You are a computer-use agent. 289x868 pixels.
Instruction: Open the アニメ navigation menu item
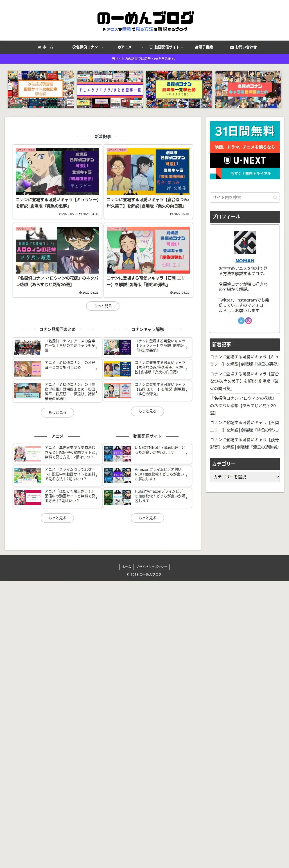coord(124,47)
